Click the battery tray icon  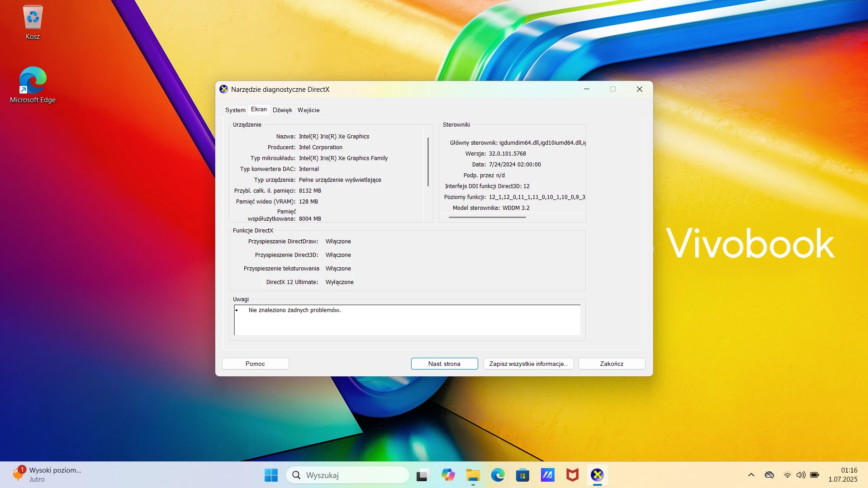[815, 475]
